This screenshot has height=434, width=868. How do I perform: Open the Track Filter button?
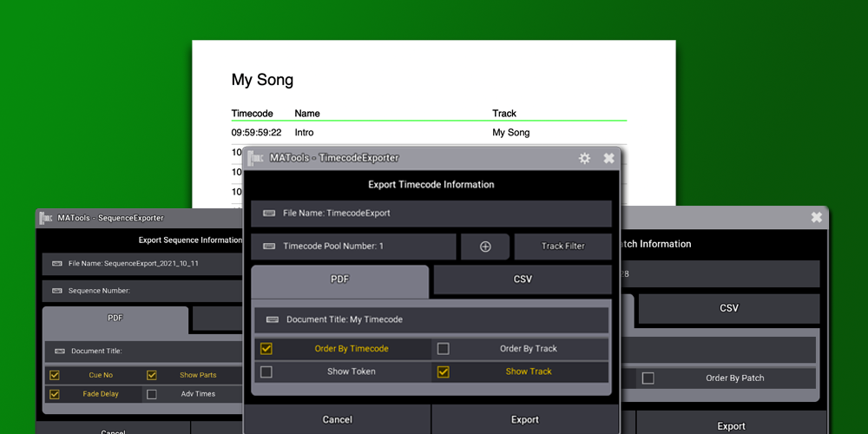pos(563,247)
